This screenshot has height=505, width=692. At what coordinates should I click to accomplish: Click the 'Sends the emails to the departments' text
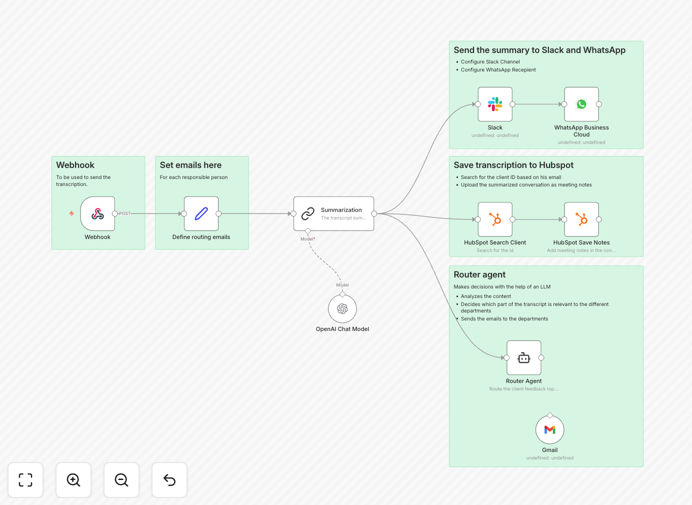(x=504, y=319)
